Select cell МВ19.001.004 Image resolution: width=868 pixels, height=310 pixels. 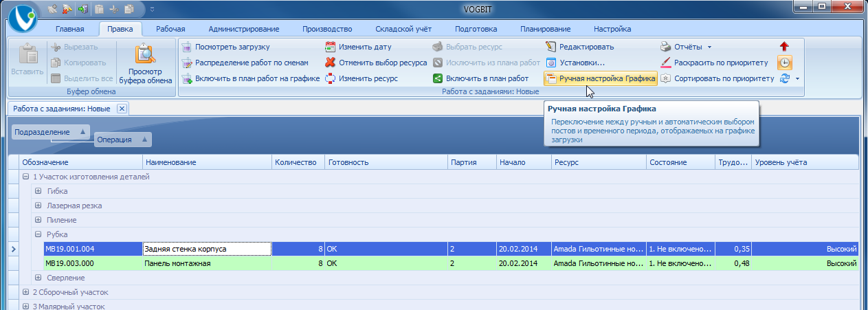click(93, 249)
